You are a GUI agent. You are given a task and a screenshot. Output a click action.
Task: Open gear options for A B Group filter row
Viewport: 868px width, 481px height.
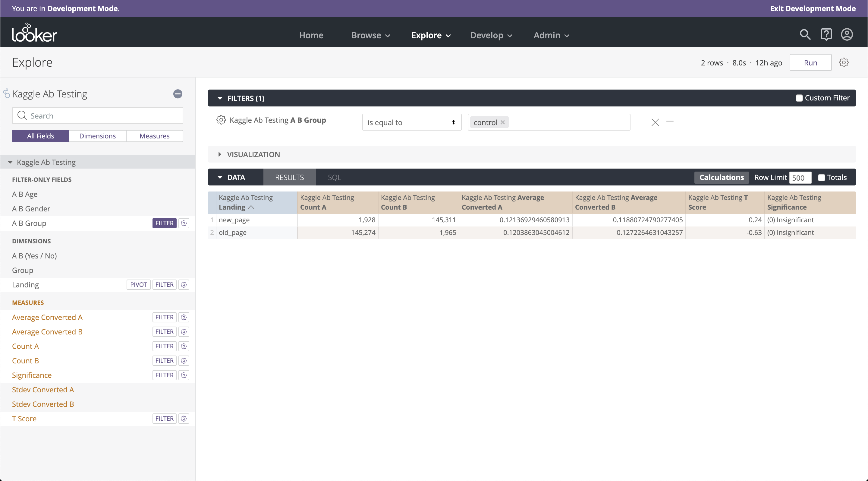click(x=221, y=120)
